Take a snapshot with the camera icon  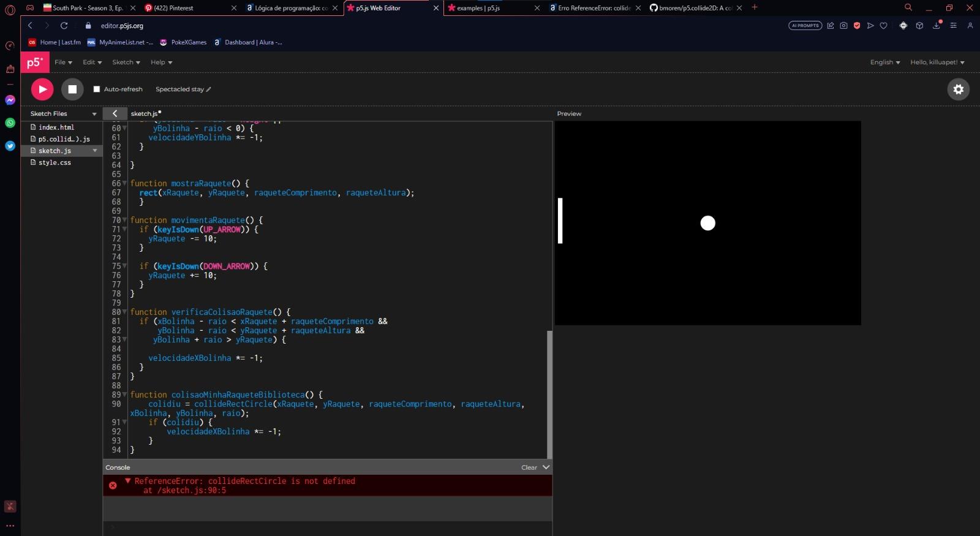coord(843,26)
